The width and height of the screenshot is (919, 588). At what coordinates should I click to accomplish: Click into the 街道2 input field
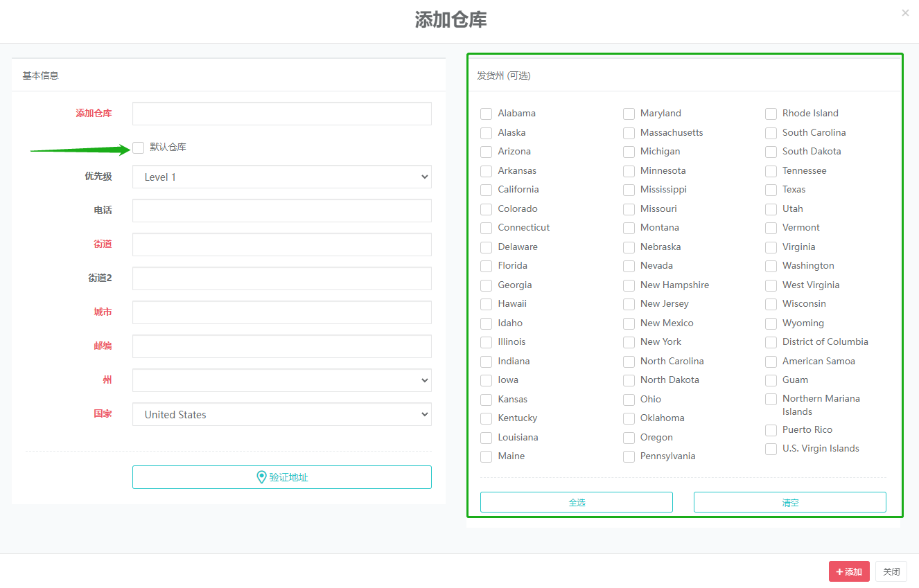pos(282,278)
